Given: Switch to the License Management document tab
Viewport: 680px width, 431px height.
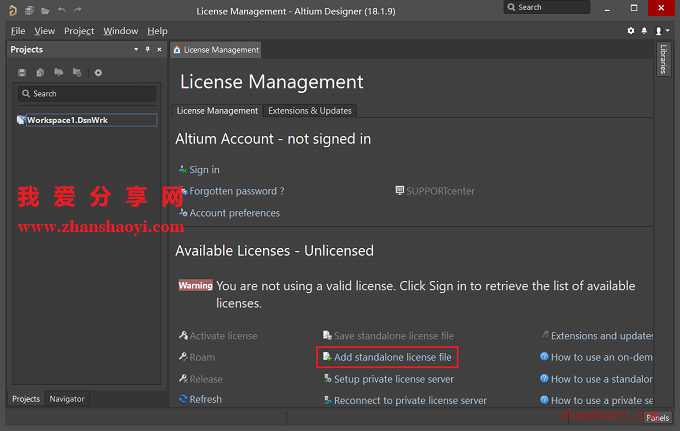Looking at the screenshot, I should (x=216, y=50).
